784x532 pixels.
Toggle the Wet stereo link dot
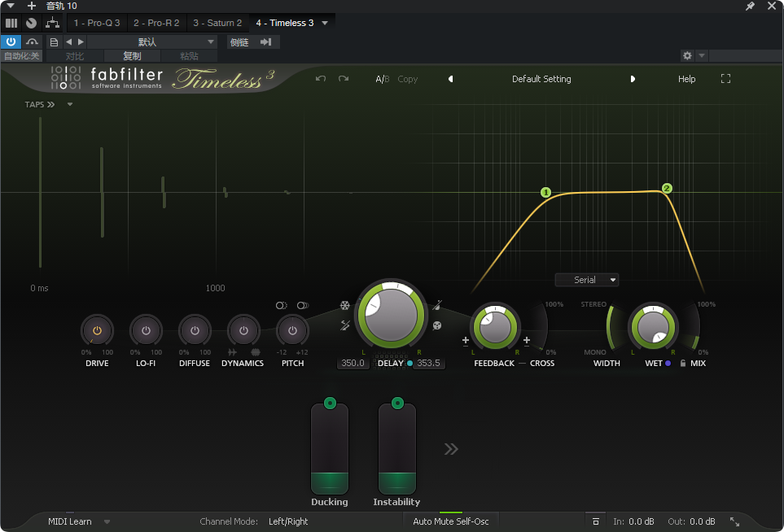tap(668, 363)
